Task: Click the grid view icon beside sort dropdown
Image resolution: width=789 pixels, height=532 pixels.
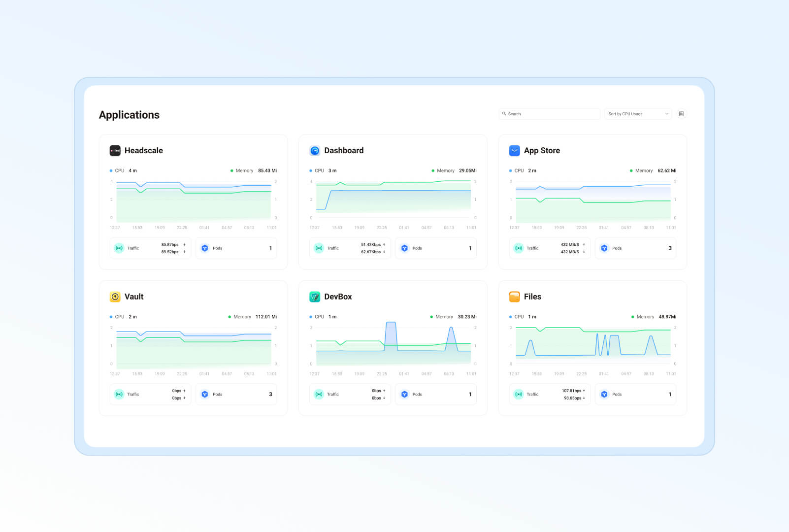Action: [682, 114]
